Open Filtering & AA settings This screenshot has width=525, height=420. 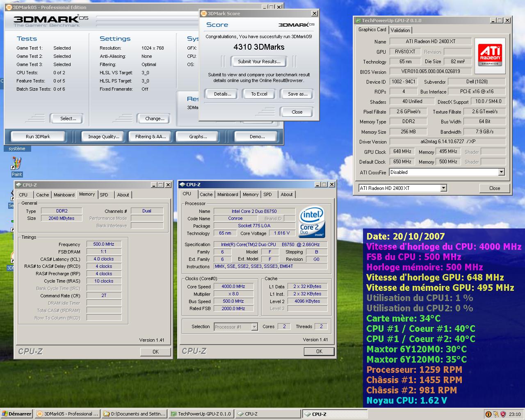pyautogui.click(x=151, y=137)
